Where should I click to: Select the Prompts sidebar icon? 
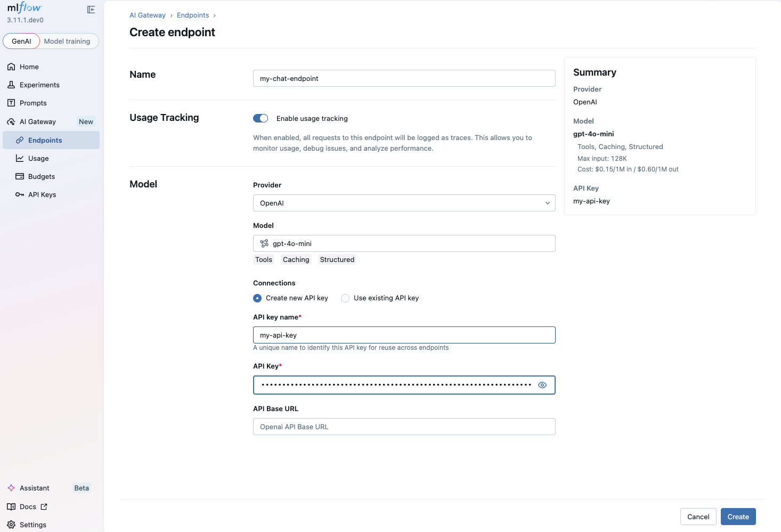34,103
